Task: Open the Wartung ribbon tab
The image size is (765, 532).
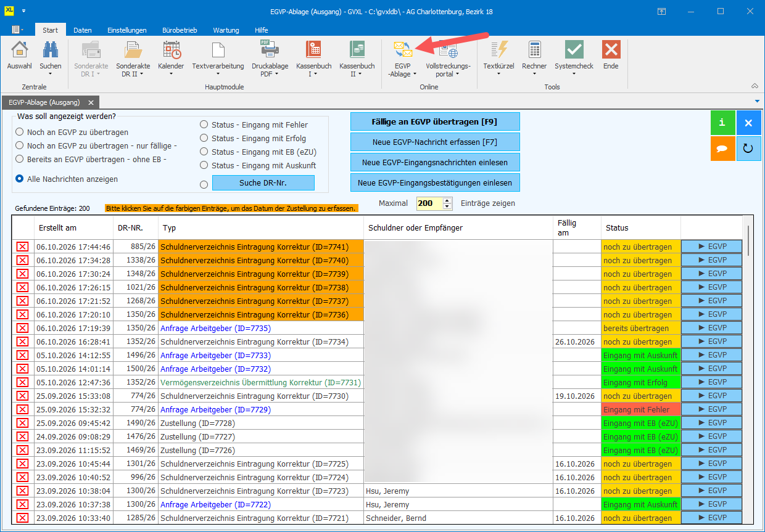Action: coord(226,30)
